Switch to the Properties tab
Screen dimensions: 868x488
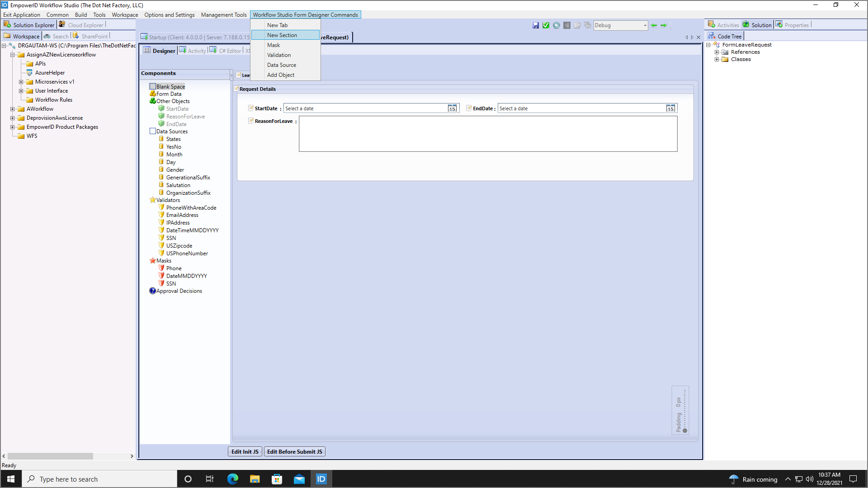796,25
